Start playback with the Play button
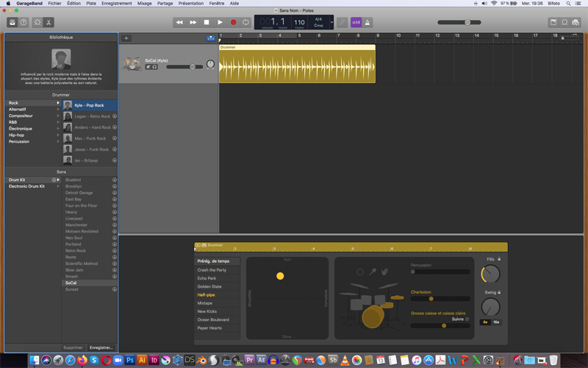Viewport: 588px width, 368px height. [220, 22]
